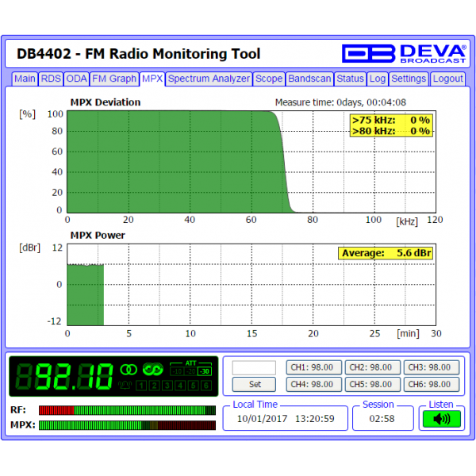Click the 'DB4402 - FM Radio Monitoring Tool' title

click(138, 54)
